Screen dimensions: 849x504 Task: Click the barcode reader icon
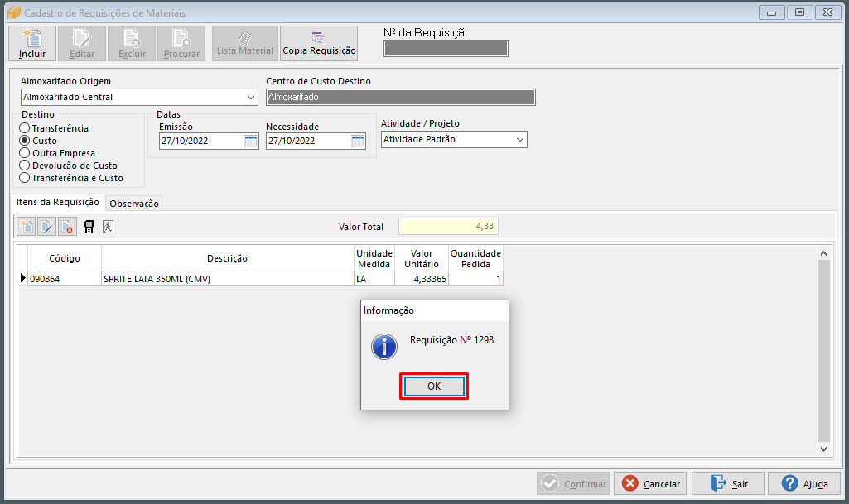(x=89, y=227)
